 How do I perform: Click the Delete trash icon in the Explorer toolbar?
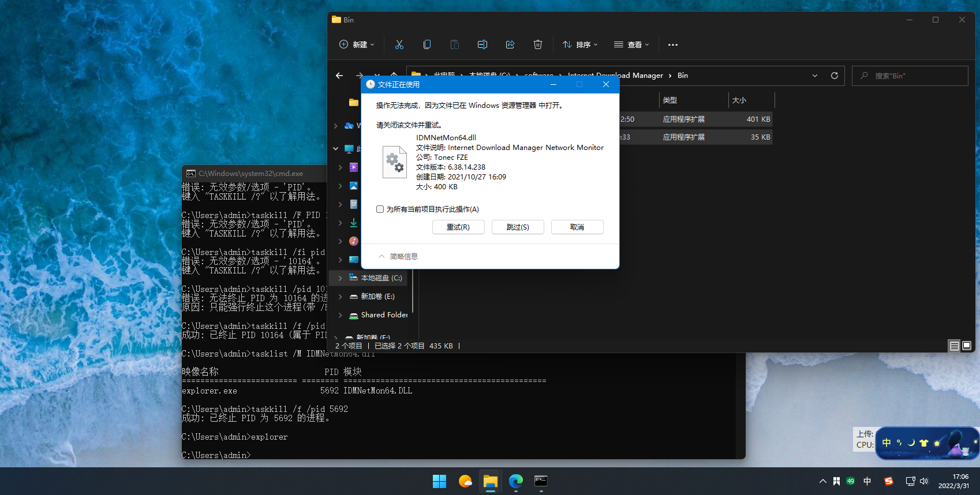[538, 44]
